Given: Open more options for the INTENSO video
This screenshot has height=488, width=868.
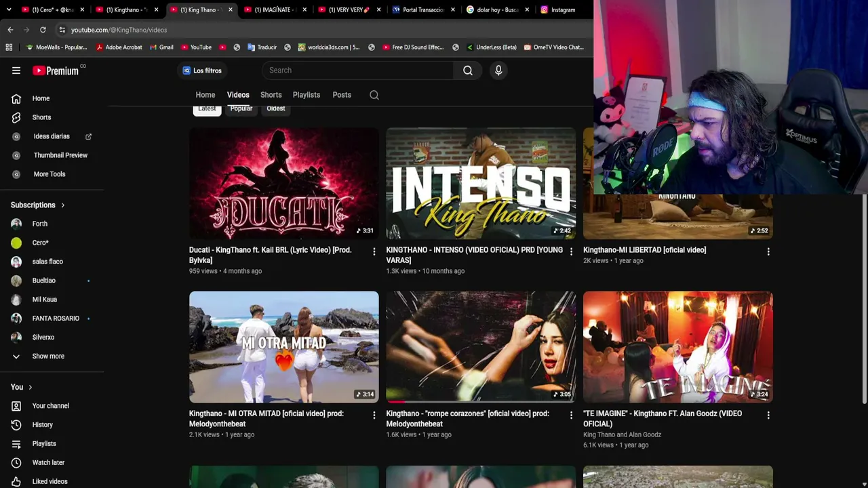Looking at the screenshot, I should pyautogui.click(x=571, y=251).
